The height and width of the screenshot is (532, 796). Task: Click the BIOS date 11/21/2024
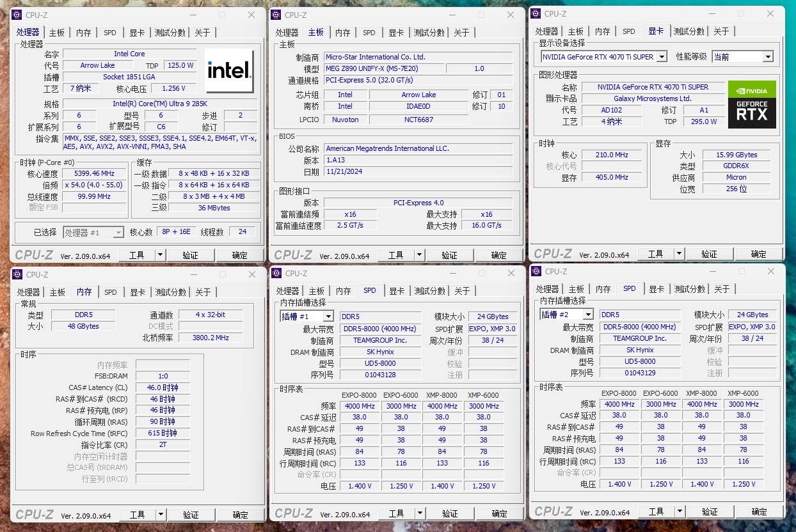tap(418, 172)
